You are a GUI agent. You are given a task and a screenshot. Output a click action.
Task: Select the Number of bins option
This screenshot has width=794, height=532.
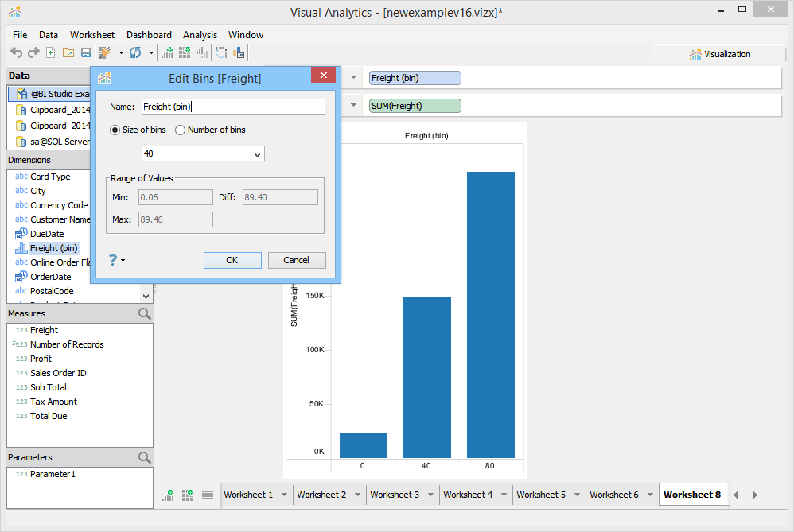click(x=210, y=130)
